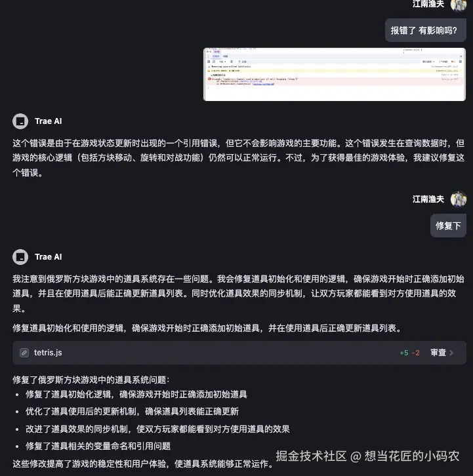Click 江南渔夫's avatar above the 修复下 message
This screenshot has height=476, width=473.
pos(458,199)
